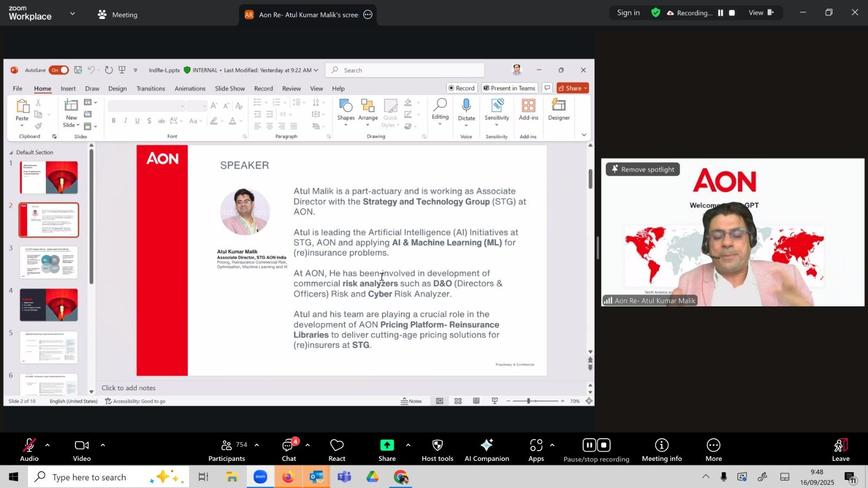868x488 pixels.
Task: Open the Chat panel
Action: click(289, 450)
